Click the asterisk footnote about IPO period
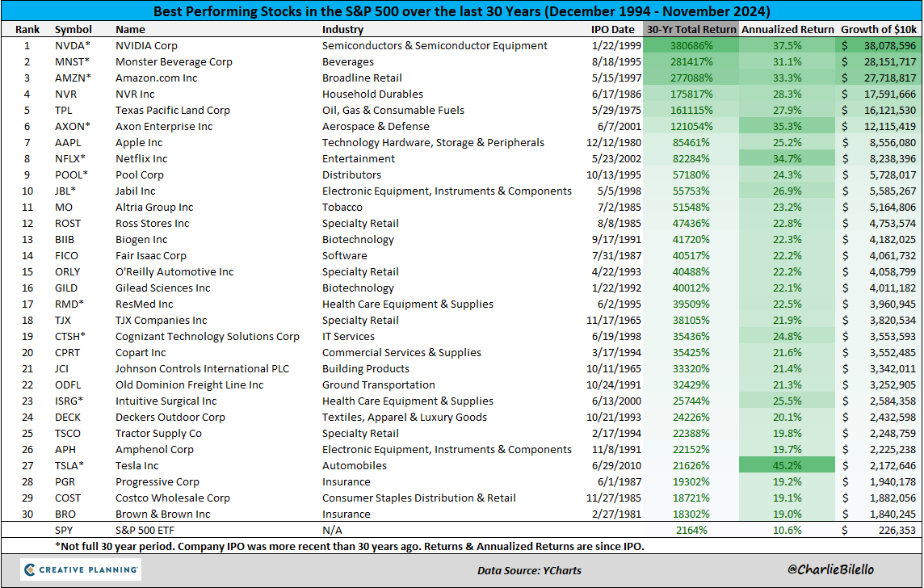924x588 pixels. [350, 546]
